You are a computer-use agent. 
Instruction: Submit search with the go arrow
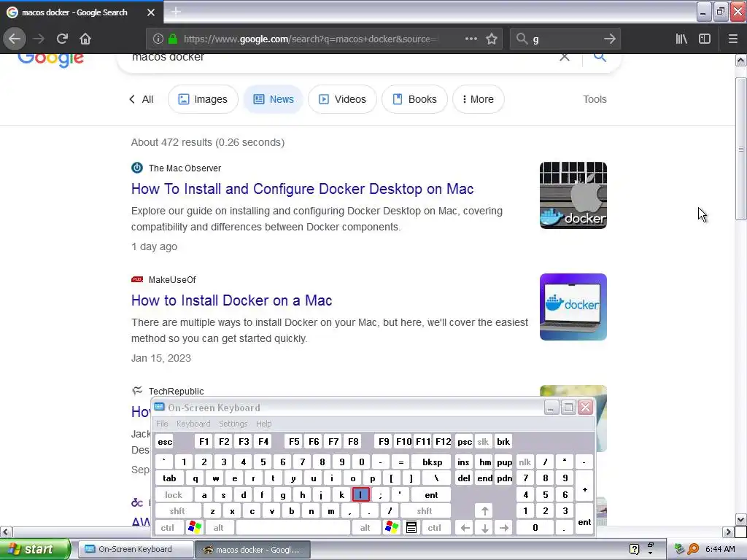(609, 39)
